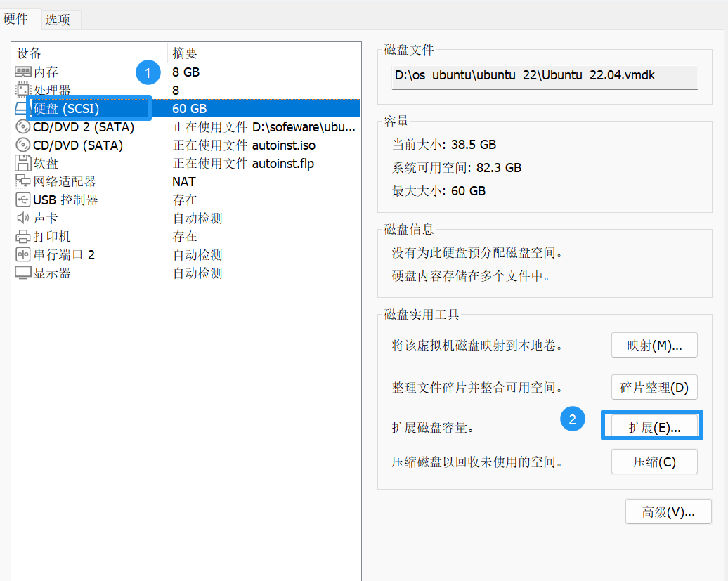Select the USB controller icon
The width and height of the screenshot is (728, 581).
click(22, 200)
